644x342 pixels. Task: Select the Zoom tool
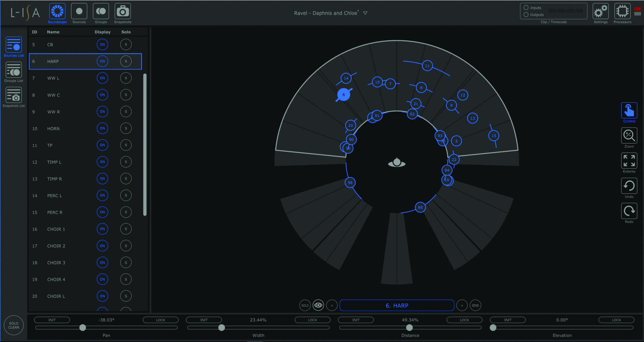click(x=629, y=136)
